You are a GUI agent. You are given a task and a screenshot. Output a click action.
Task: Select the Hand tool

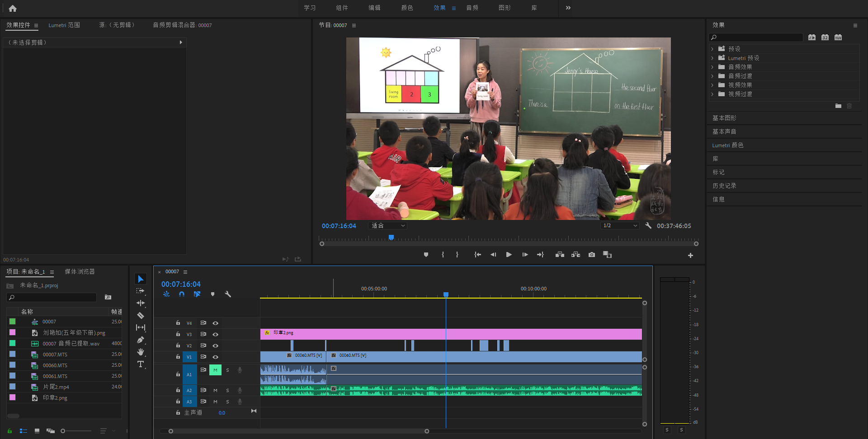click(x=141, y=352)
